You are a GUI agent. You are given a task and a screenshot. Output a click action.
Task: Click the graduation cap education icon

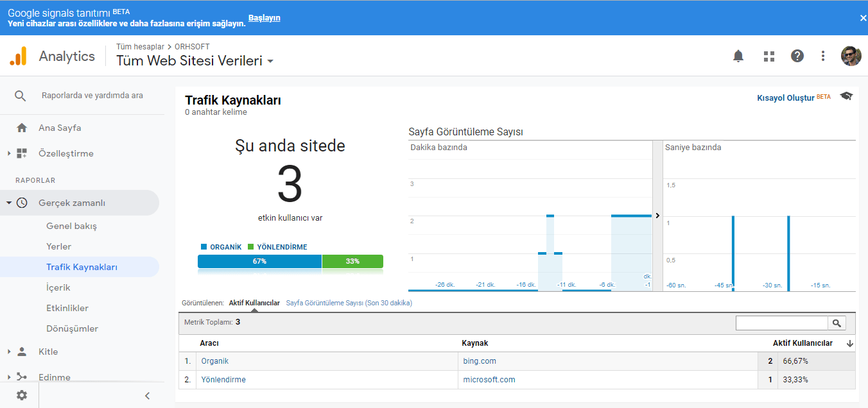click(x=846, y=96)
